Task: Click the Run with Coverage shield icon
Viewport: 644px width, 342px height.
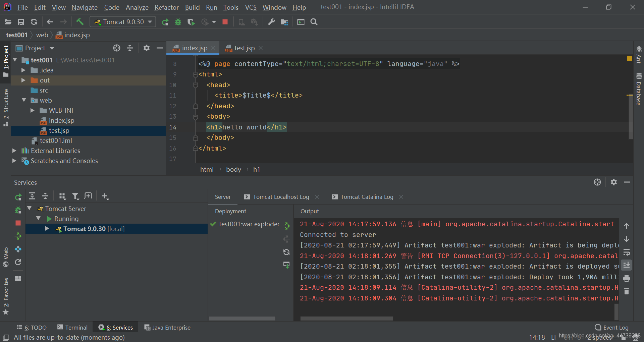Action: tap(191, 22)
